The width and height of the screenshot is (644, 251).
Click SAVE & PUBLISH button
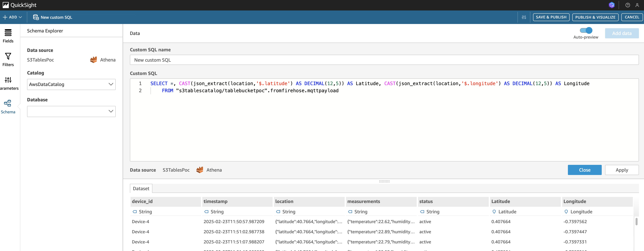click(x=551, y=17)
